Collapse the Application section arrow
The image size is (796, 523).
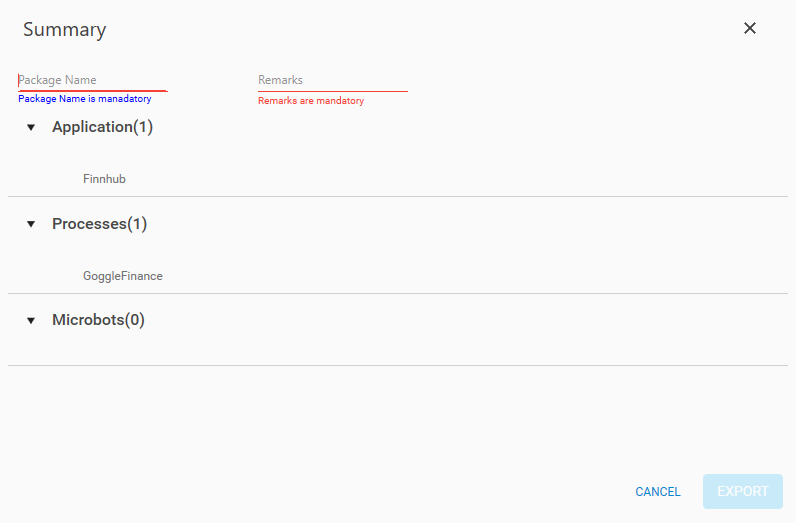(30, 128)
